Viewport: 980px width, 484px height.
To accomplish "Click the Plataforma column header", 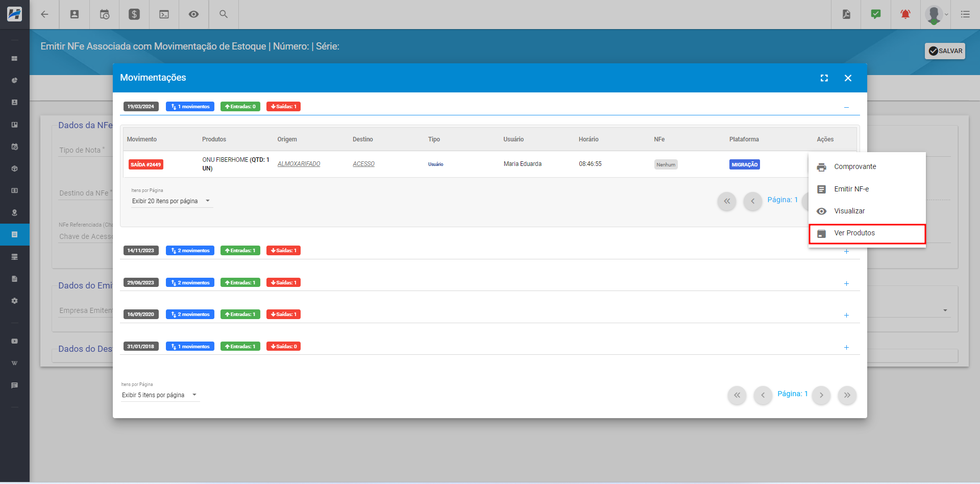I will [744, 139].
